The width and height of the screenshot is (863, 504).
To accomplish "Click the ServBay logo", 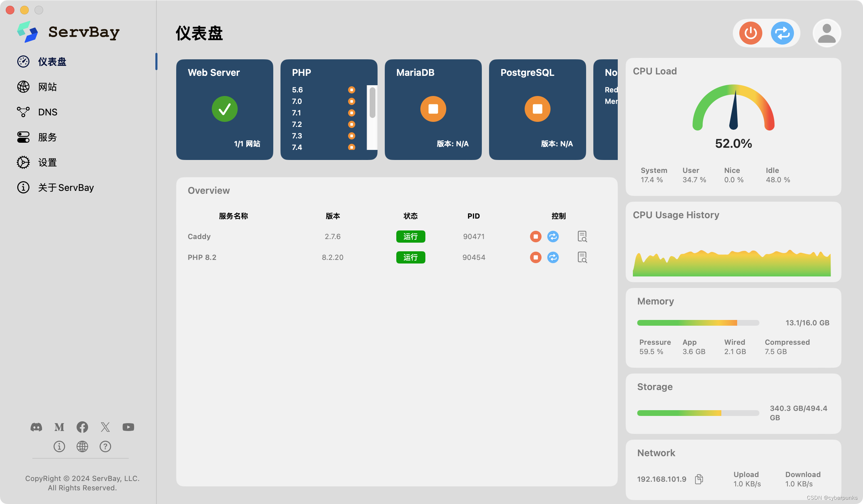I will point(68,32).
